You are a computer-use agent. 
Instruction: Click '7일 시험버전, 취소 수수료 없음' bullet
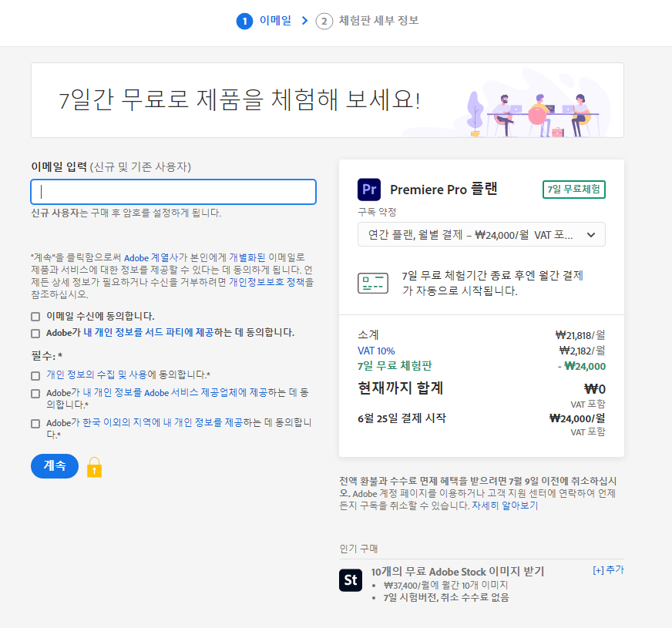coord(445,597)
